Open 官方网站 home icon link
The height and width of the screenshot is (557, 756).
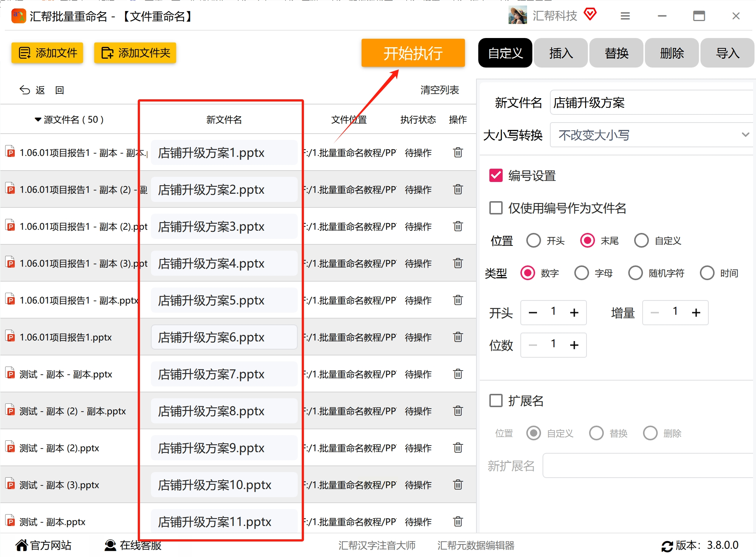(x=22, y=545)
